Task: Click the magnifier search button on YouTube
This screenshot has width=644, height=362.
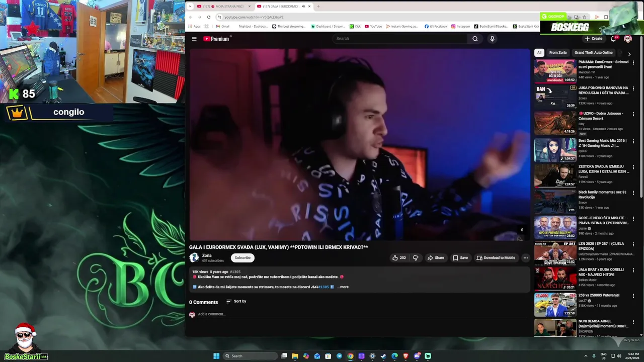Action: (x=475, y=39)
